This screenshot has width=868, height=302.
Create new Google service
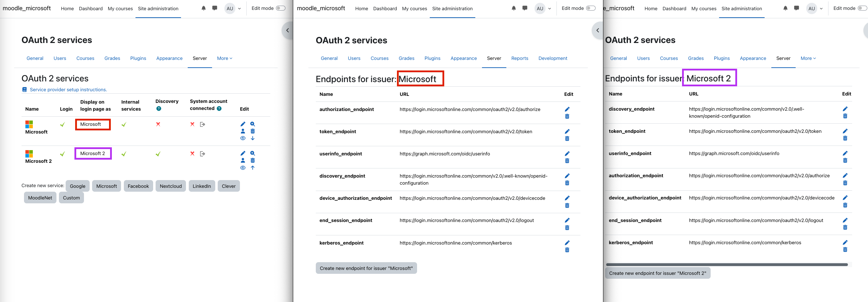coord(78,186)
